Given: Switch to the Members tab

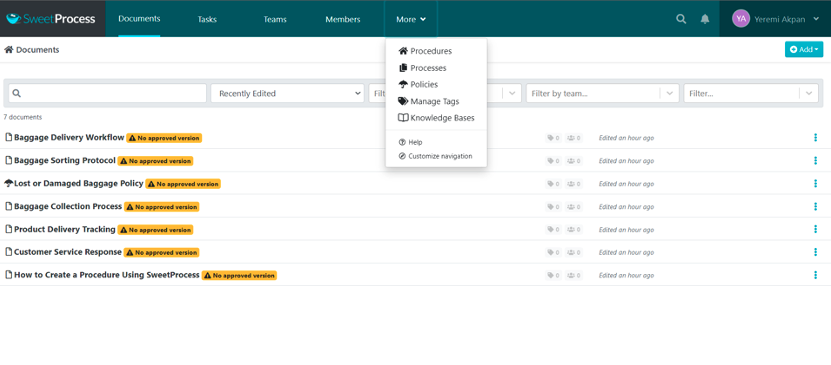Looking at the screenshot, I should click(343, 19).
